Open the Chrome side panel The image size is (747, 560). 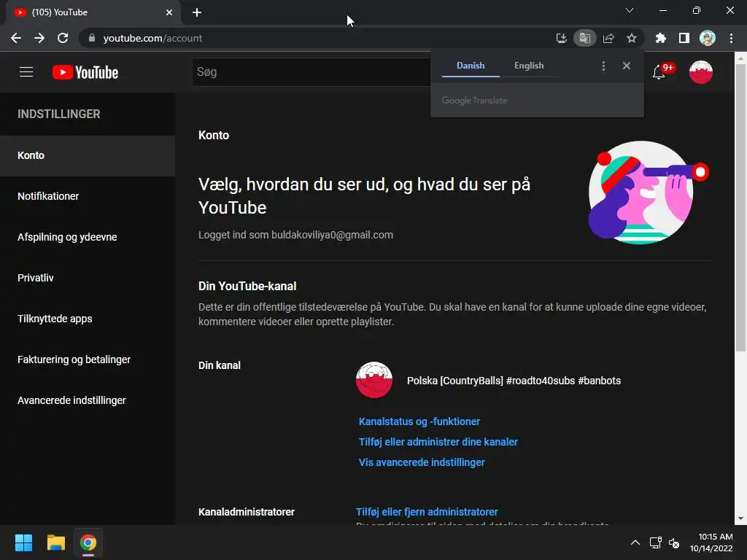click(684, 38)
